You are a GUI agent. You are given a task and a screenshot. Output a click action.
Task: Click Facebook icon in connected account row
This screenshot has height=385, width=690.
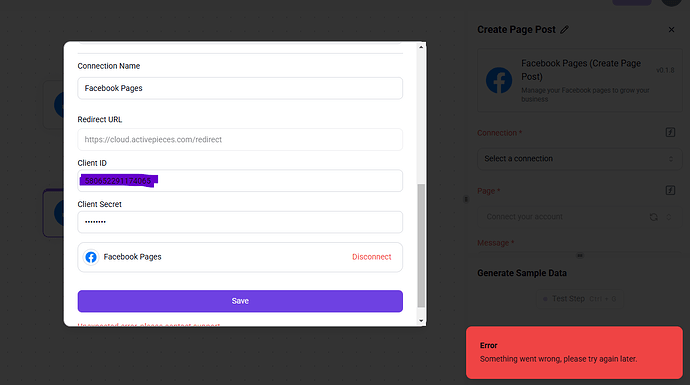click(91, 257)
